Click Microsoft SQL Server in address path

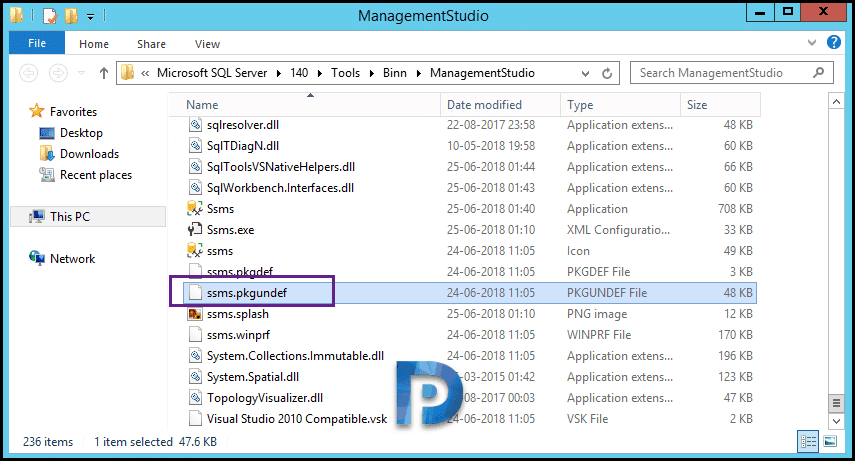pyautogui.click(x=212, y=73)
